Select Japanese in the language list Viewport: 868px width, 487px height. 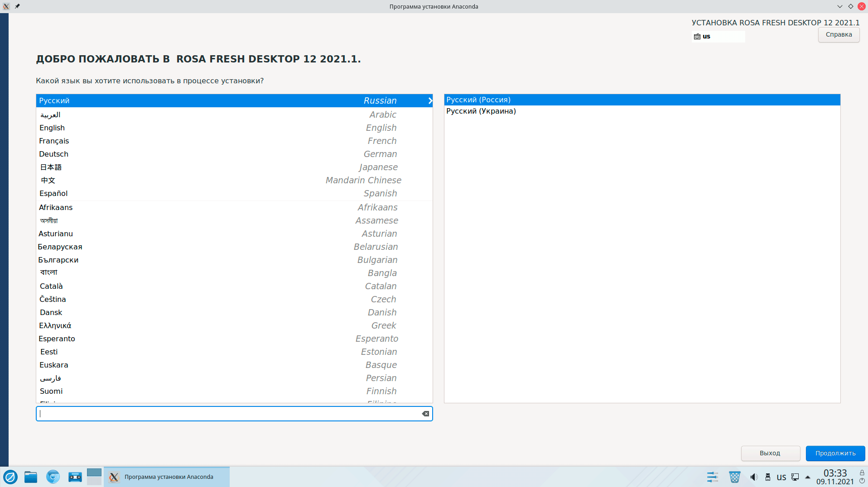pos(234,167)
